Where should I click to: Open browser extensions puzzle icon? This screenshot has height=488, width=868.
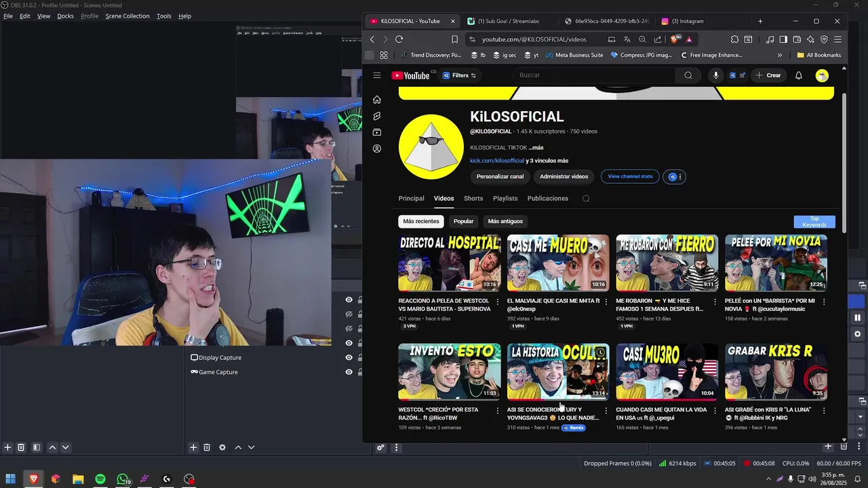point(734,39)
